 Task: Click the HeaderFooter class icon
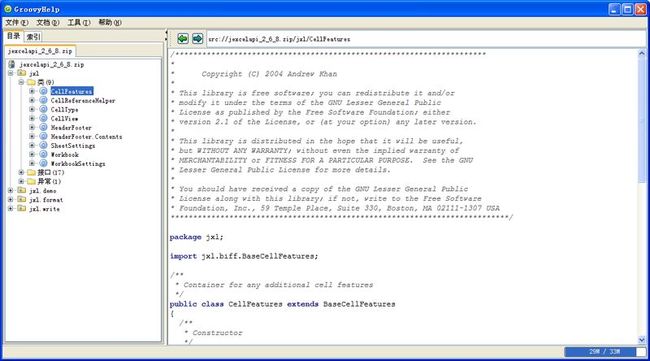coord(43,127)
